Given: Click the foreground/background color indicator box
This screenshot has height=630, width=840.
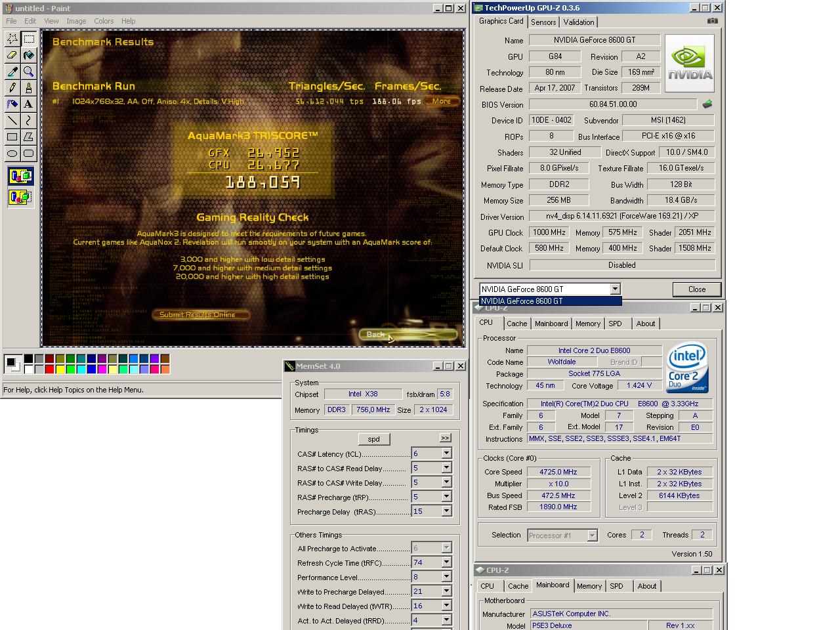Looking at the screenshot, I should 12,364.
